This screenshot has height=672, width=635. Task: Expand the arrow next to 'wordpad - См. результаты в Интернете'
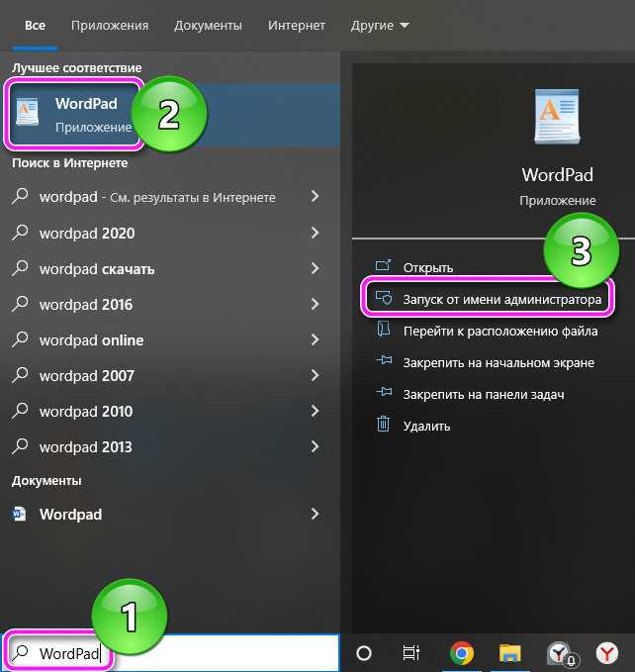pos(316,196)
